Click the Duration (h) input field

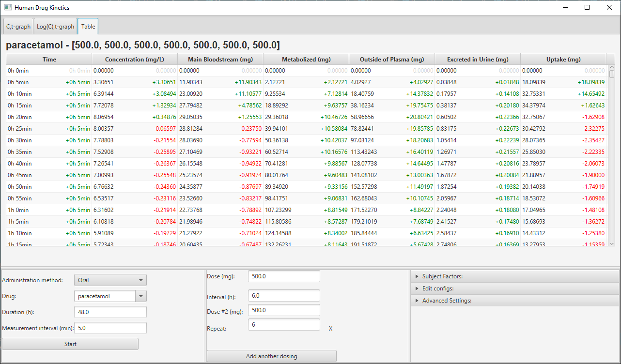[110, 312]
